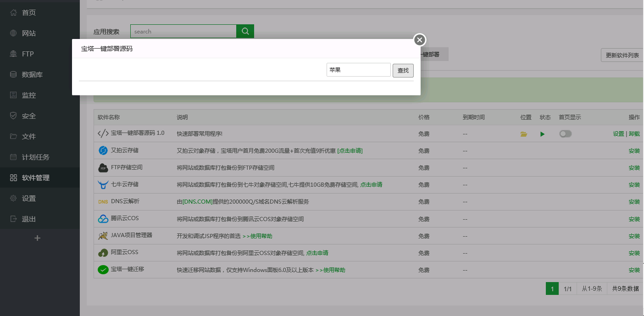Image resolution: width=644 pixels, height=316 pixels.
Task: Click the 数据库 database stack icon in sidebar
Action: (13, 74)
